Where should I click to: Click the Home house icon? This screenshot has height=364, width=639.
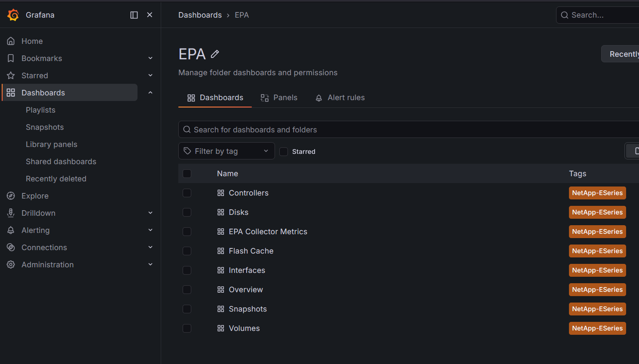(11, 41)
